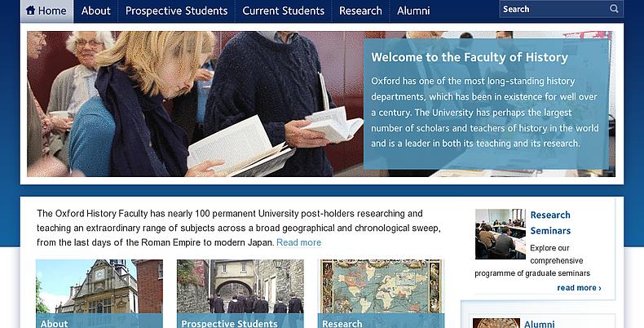
Task: Open the Alumni sidebar heading link
Action: 539,324
